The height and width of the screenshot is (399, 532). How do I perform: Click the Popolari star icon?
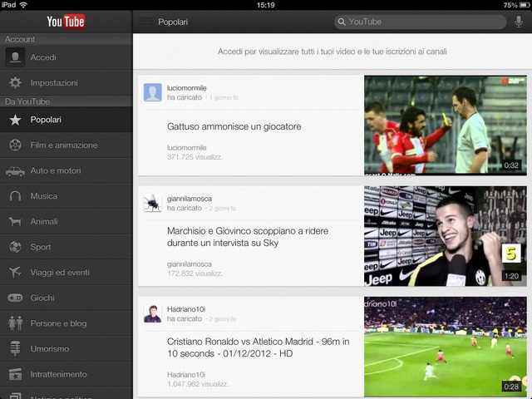click(x=15, y=120)
